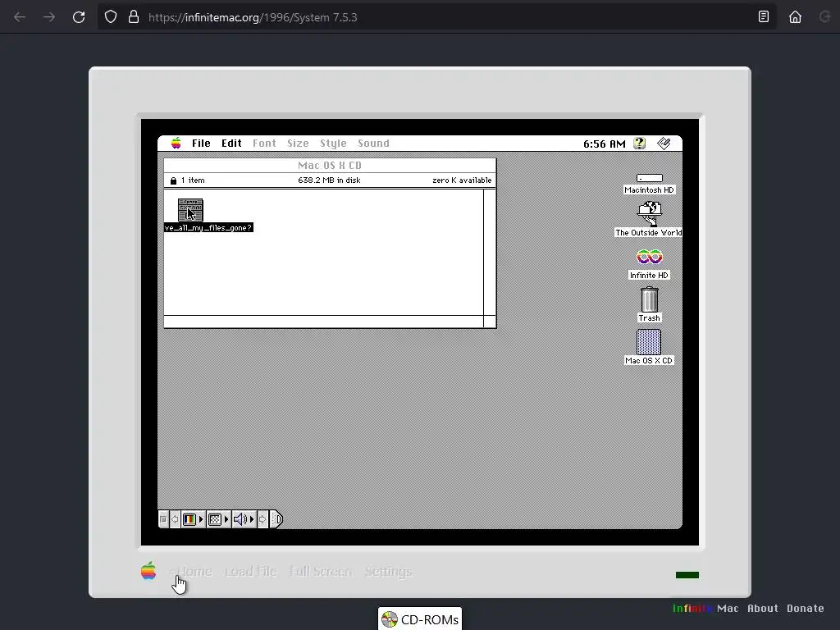Collapse the Control Strip with its end tab
Image resolution: width=840 pixels, height=630 pixels.
pos(276,519)
